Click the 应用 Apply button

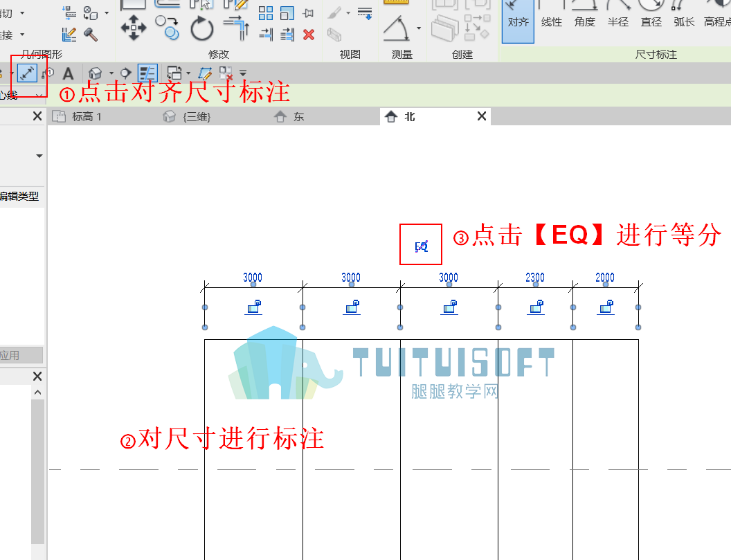21,355
